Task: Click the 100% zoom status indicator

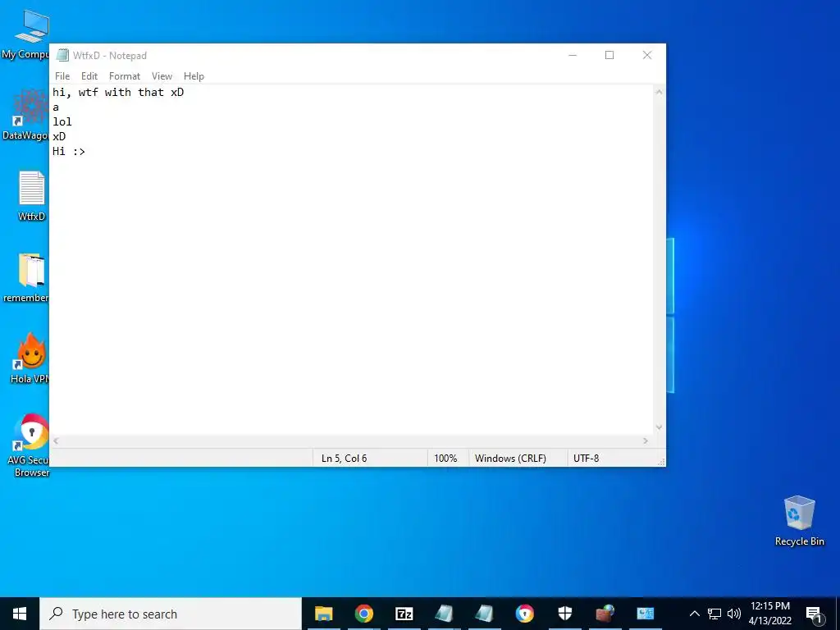Action: point(445,458)
